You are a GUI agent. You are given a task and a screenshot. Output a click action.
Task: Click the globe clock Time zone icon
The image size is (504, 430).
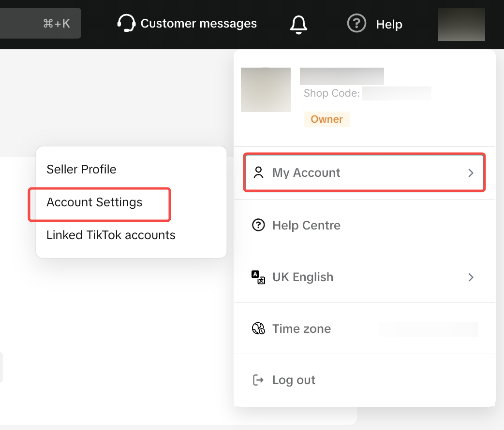coord(258,329)
